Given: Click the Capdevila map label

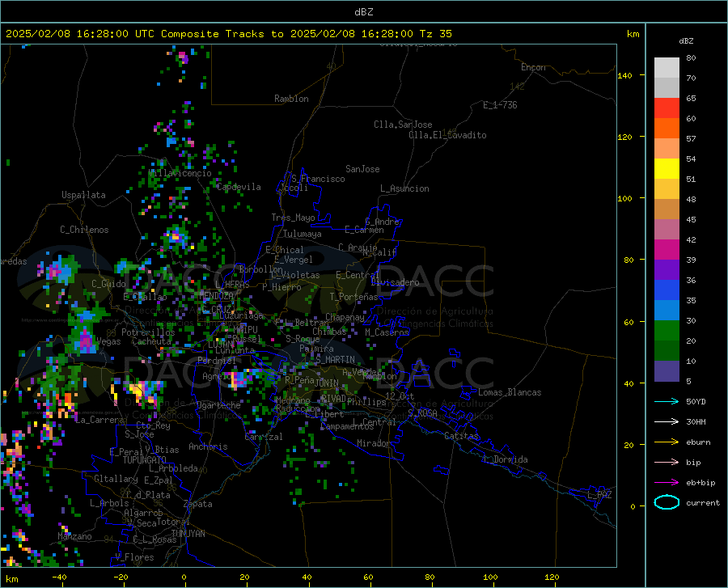Looking at the screenshot, I should pos(239,187).
